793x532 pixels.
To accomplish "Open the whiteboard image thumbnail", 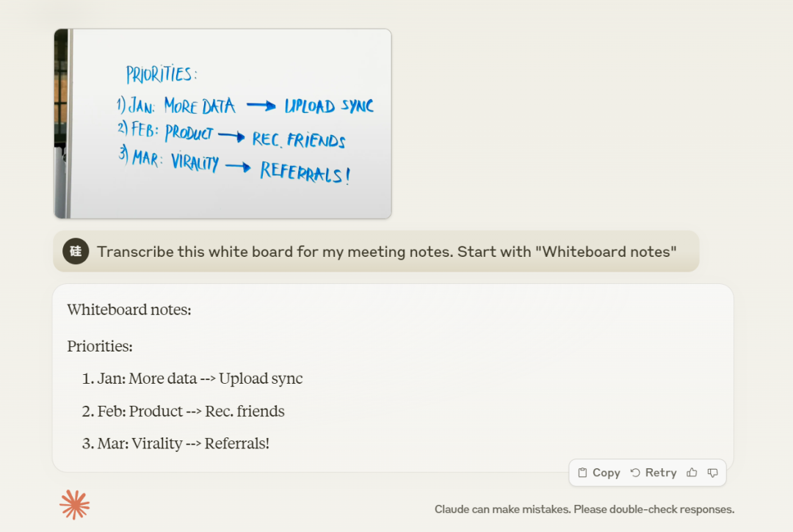I will click(x=223, y=124).
